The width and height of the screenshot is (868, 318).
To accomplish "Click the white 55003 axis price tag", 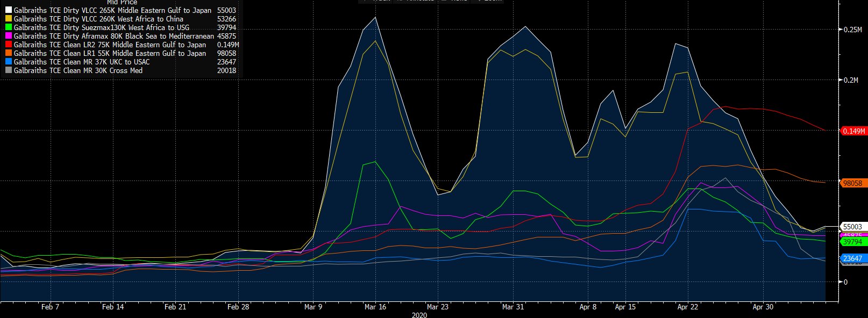I will [852, 227].
